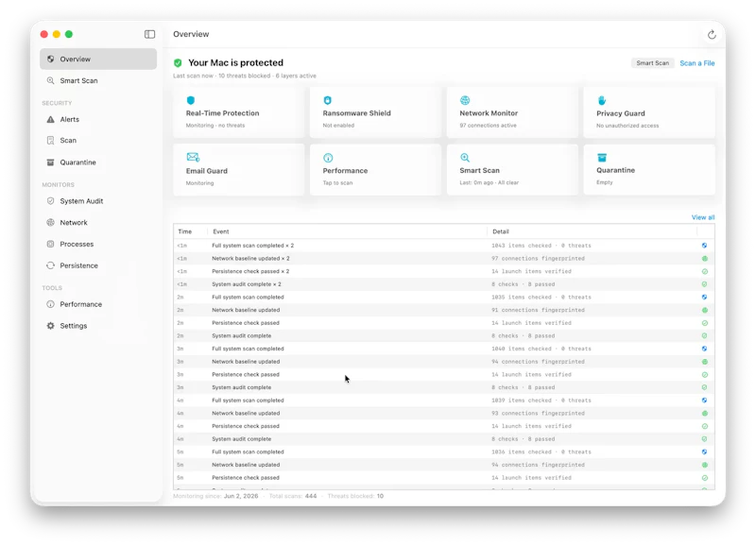Click '93 connections fingerprinted' detail
Image resolution: width=756 pixels, height=546 pixels.
538,414
